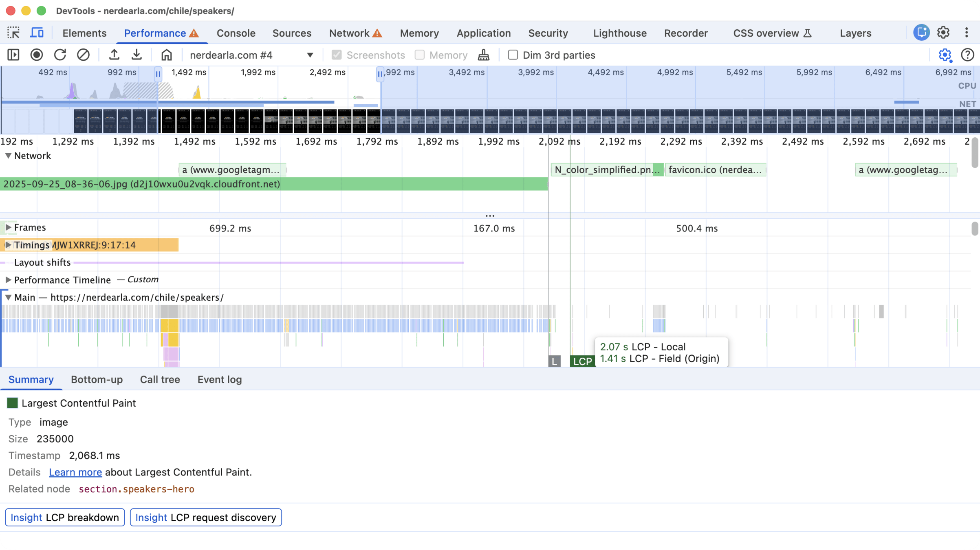Clear the recording with the clear icon
Viewport: 980px width, 550px height.
pos(83,55)
